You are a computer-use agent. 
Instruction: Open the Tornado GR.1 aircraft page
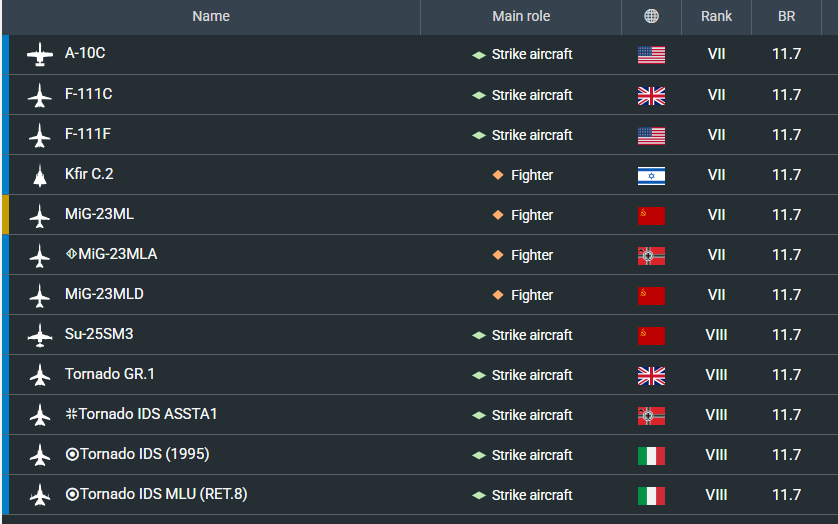[110, 374]
